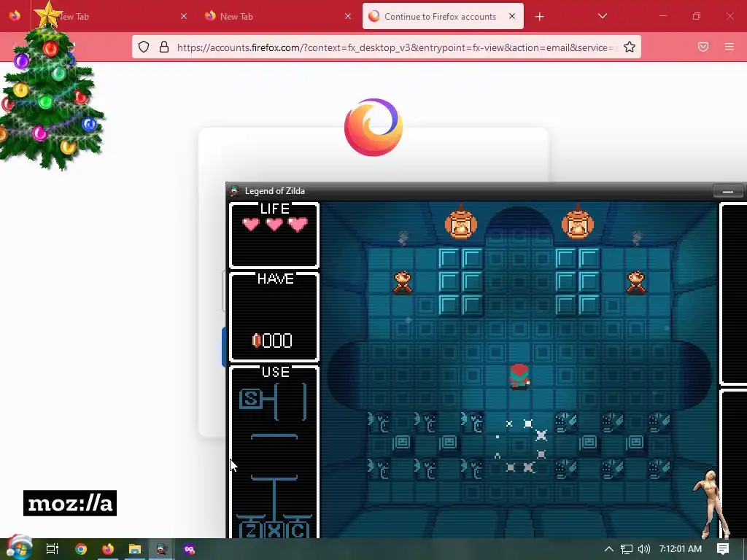Click the right brazier torch in game
This screenshot has width=747, height=560.
coord(636,282)
